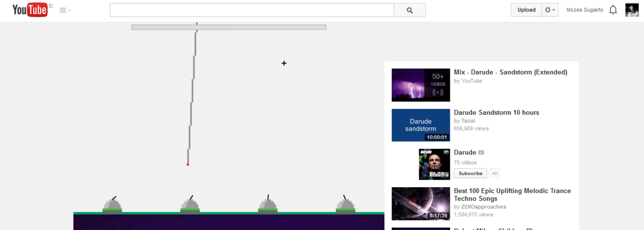Click the fourth missile turret, rightmost

[346, 205]
